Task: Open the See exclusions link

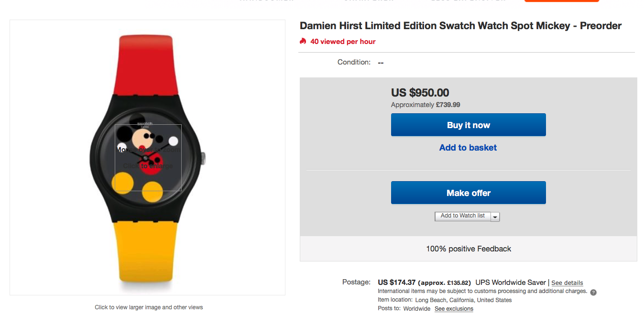Action: 454,309
